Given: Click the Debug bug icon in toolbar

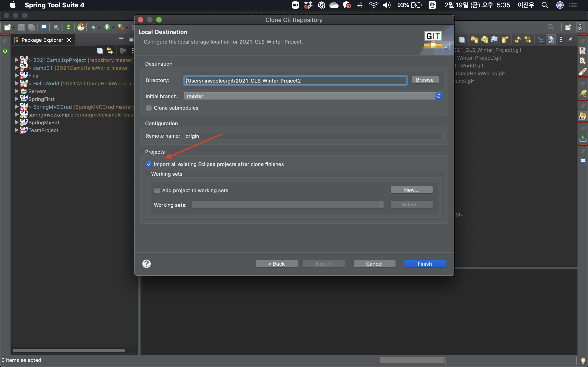Looking at the screenshot, I should pos(93,27).
